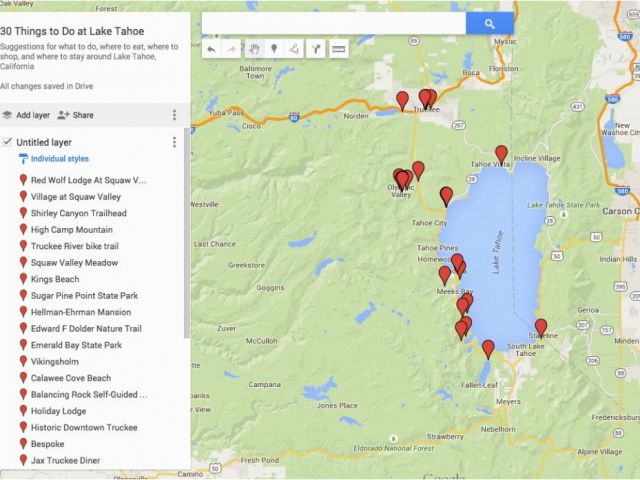Select Sugar Pine Point State Park entry
Screen dimensions: 640x480
click(84, 296)
